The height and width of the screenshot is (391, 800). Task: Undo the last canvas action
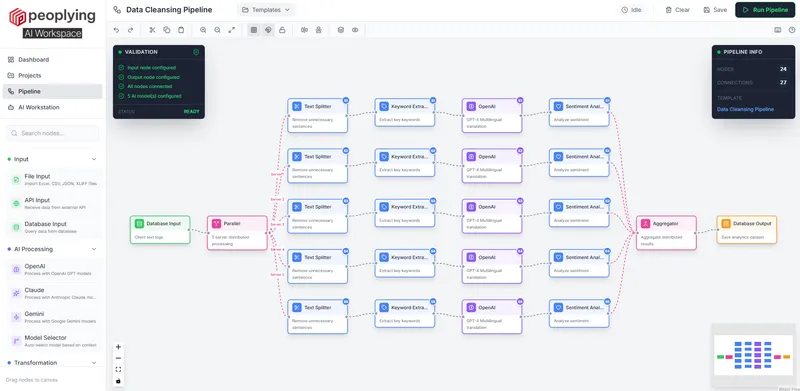[116, 30]
